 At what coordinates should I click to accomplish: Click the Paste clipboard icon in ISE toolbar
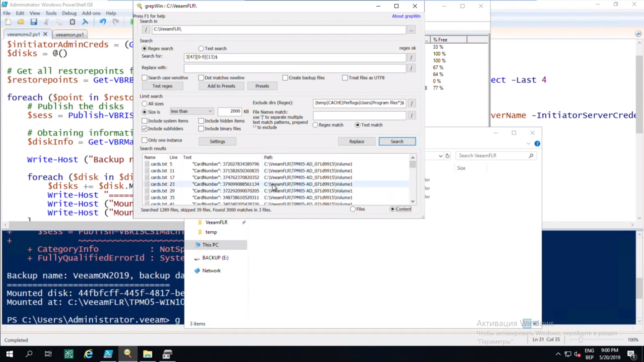coord(72,22)
